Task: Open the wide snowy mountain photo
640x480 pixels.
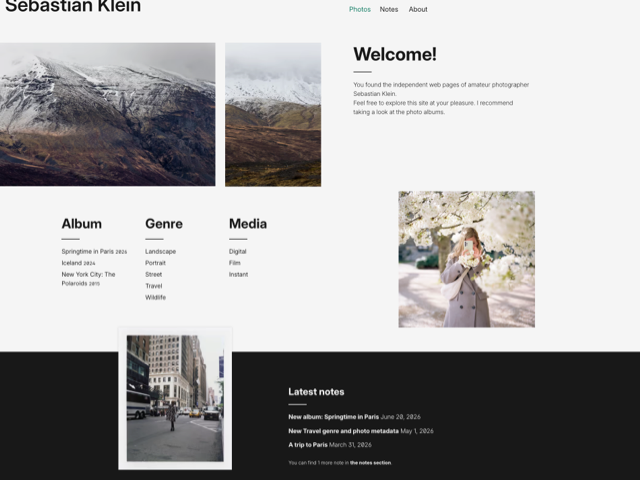Action: [107, 114]
